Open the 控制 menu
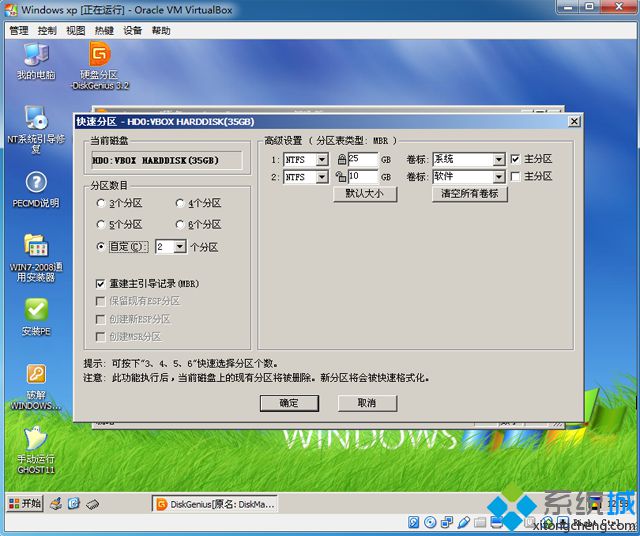 [x=47, y=31]
